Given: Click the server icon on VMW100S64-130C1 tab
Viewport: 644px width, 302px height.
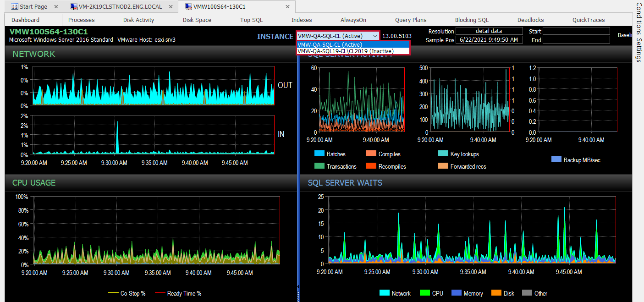Looking at the screenshot, I should tap(188, 6).
